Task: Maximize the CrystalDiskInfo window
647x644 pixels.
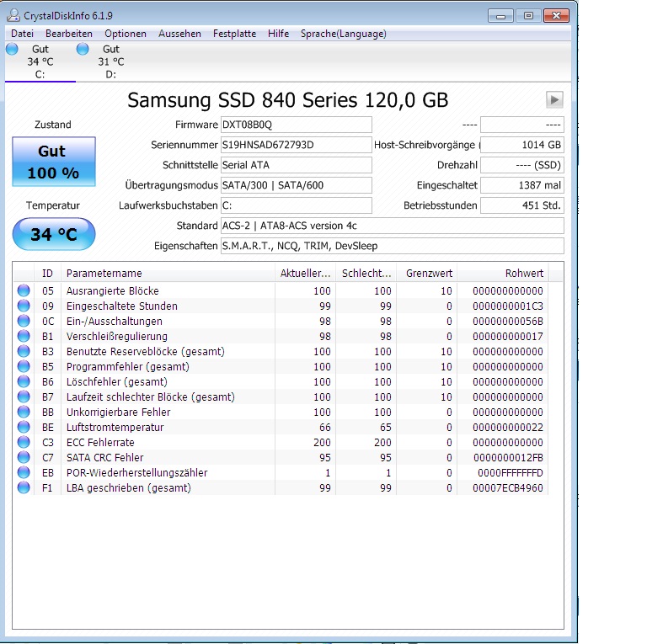Action: coord(528,16)
